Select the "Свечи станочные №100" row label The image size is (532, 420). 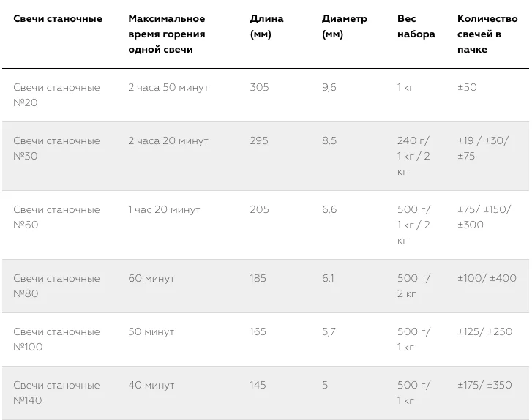(56, 340)
